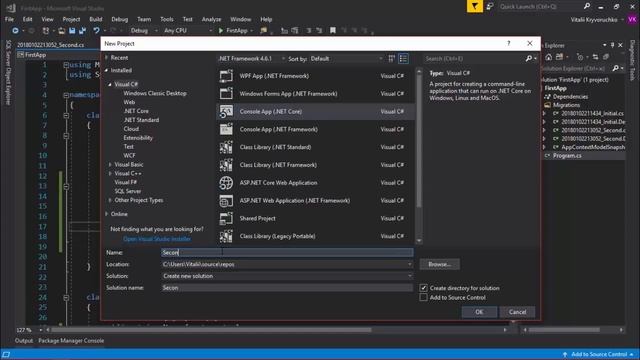Expand the Recent templates node

(107, 58)
